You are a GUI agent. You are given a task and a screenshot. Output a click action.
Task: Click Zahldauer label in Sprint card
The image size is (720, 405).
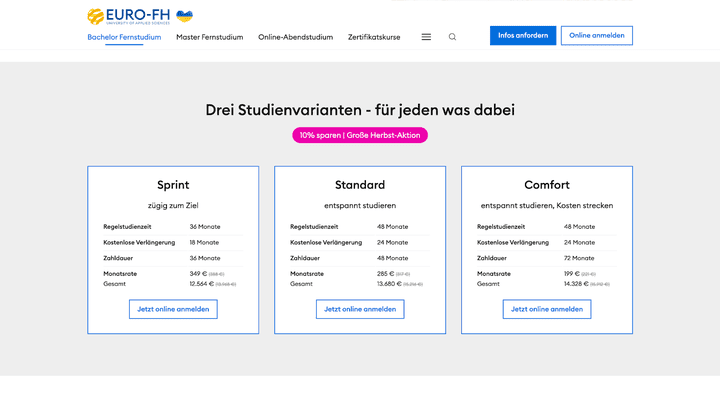[x=118, y=258]
